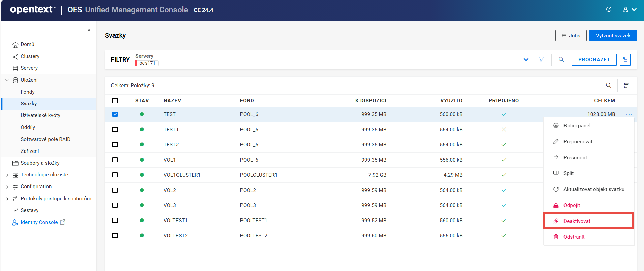Uncheck the TEST volume checkbox
The width and height of the screenshot is (644, 271).
115,114
